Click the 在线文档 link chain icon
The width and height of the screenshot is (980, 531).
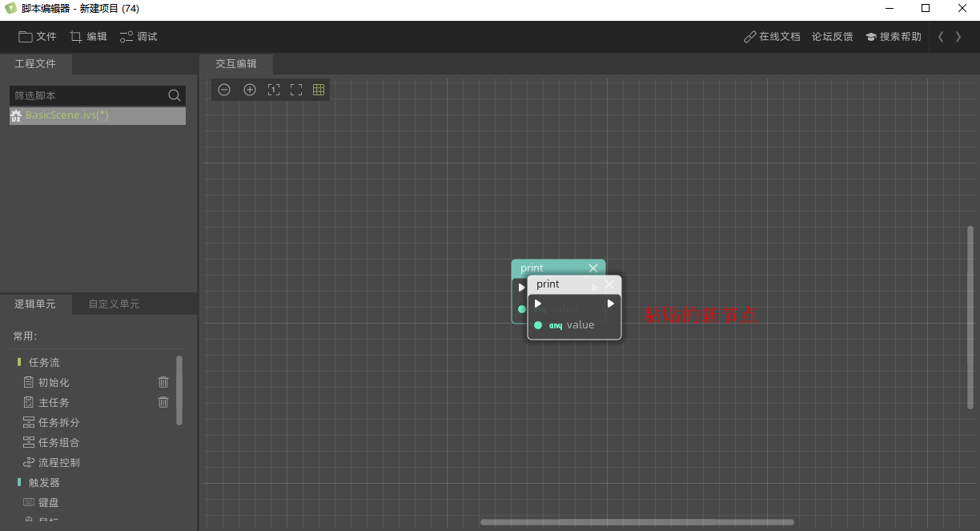click(x=750, y=37)
